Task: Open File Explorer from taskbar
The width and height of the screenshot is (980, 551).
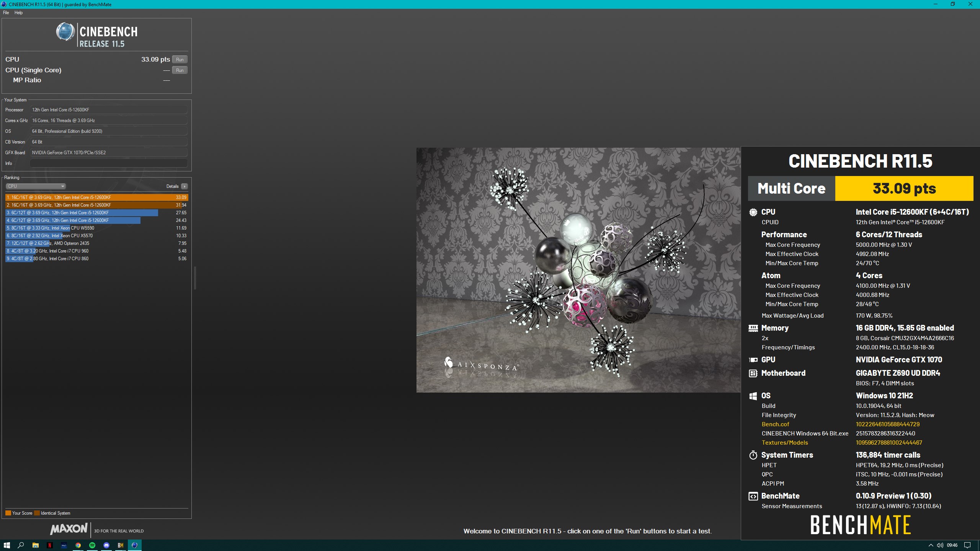Action: point(35,545)
